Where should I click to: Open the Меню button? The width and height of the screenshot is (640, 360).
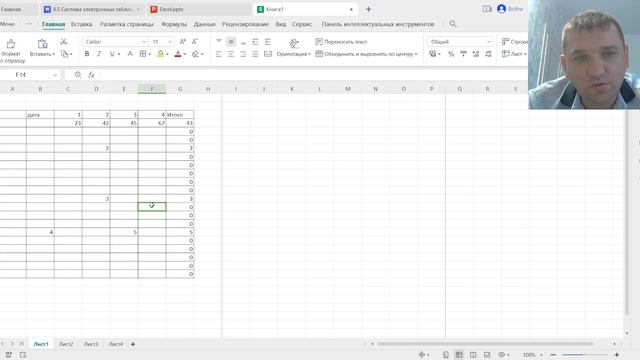coord(7,24)
